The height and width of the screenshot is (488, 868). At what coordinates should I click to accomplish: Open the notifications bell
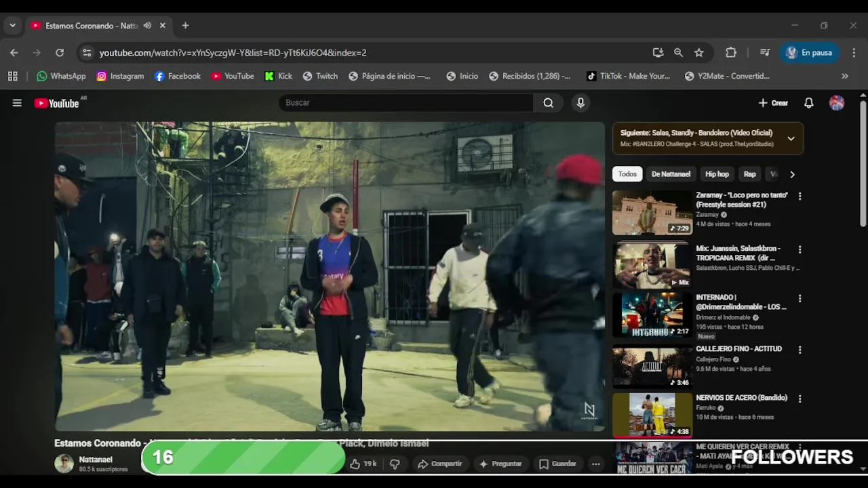coord(808,103)
